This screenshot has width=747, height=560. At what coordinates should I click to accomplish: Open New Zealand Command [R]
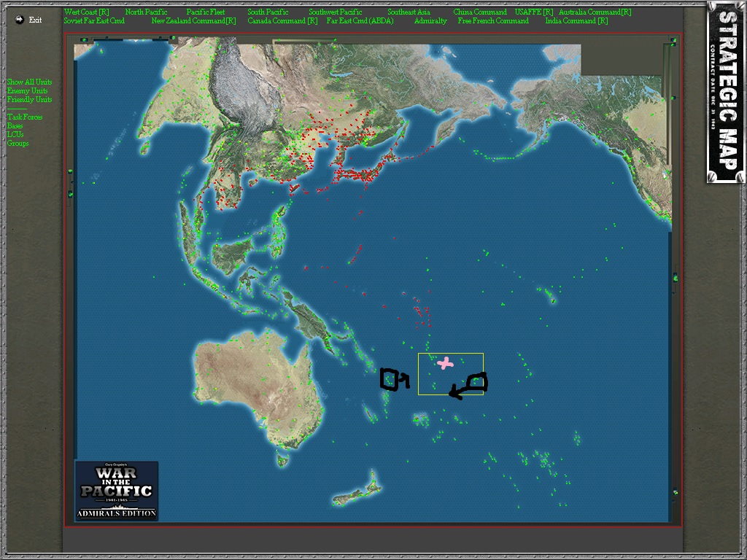(x=194, y=21)
